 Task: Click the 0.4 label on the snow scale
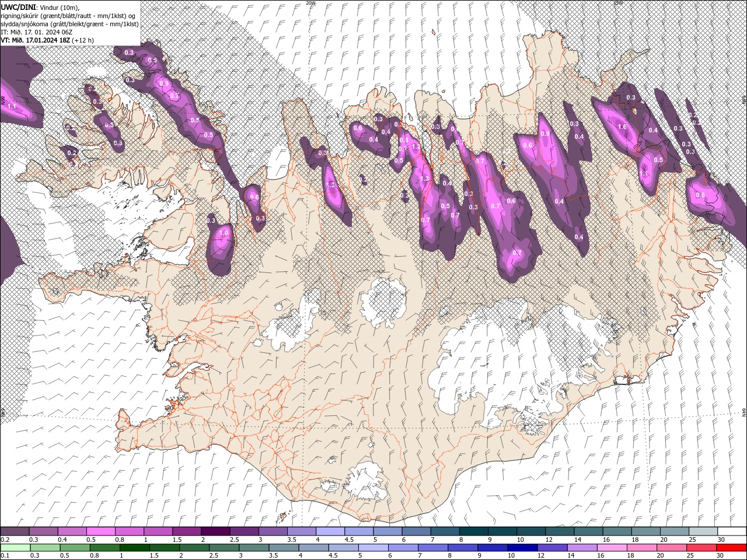(62, 540)
